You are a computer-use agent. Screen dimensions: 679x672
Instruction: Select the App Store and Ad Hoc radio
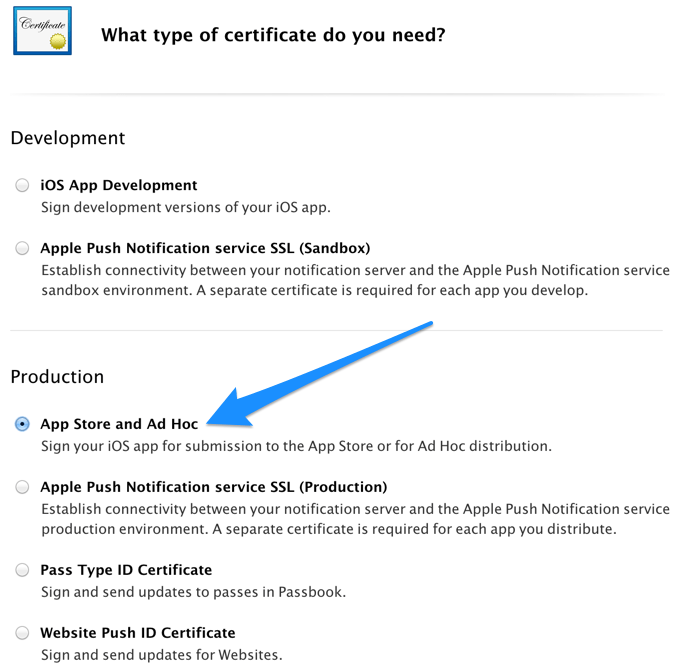click(x=22, y=424)
